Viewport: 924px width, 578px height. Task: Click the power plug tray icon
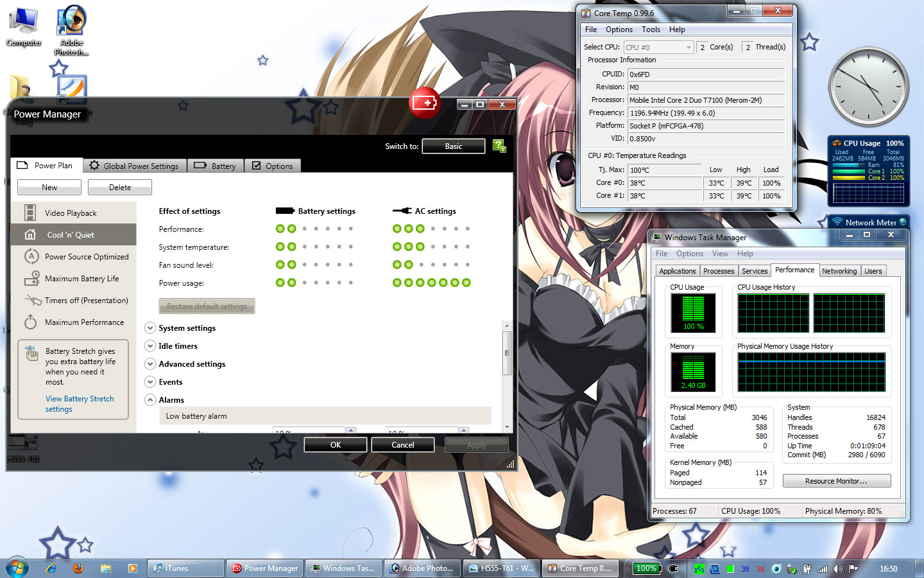(x=807, y=569)
